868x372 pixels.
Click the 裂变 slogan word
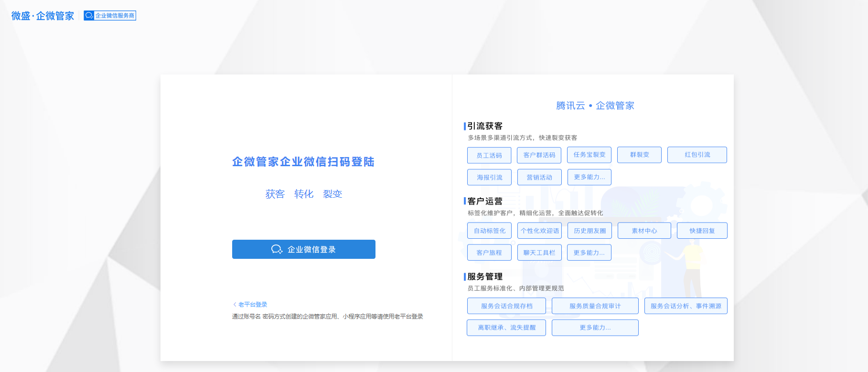[332, 194]
